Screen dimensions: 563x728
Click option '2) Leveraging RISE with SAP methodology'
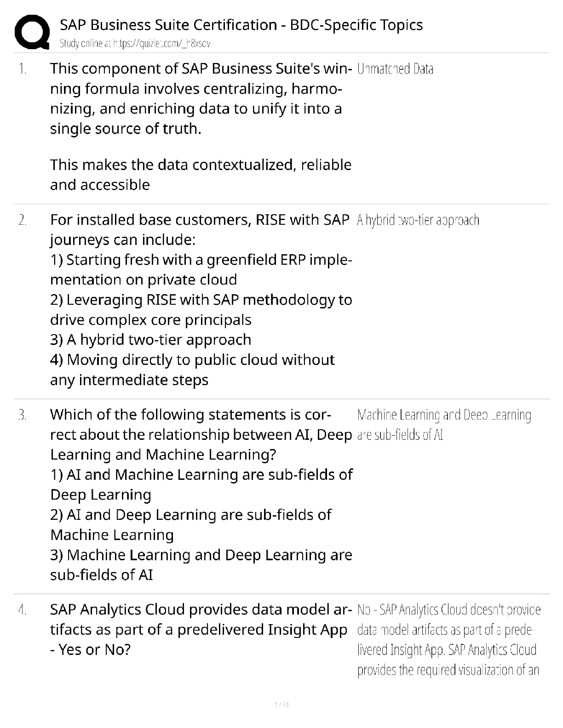click(201, 310)
